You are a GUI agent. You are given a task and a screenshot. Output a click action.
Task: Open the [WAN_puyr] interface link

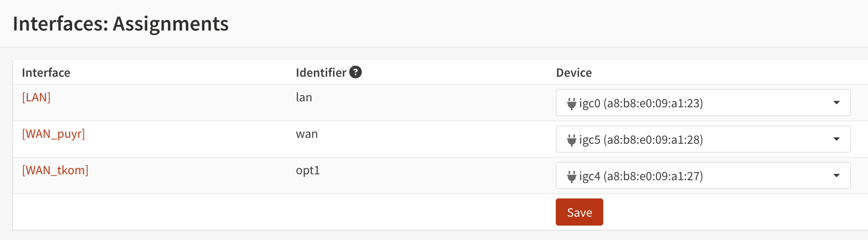pyautogui.click(x=53, y=134)
